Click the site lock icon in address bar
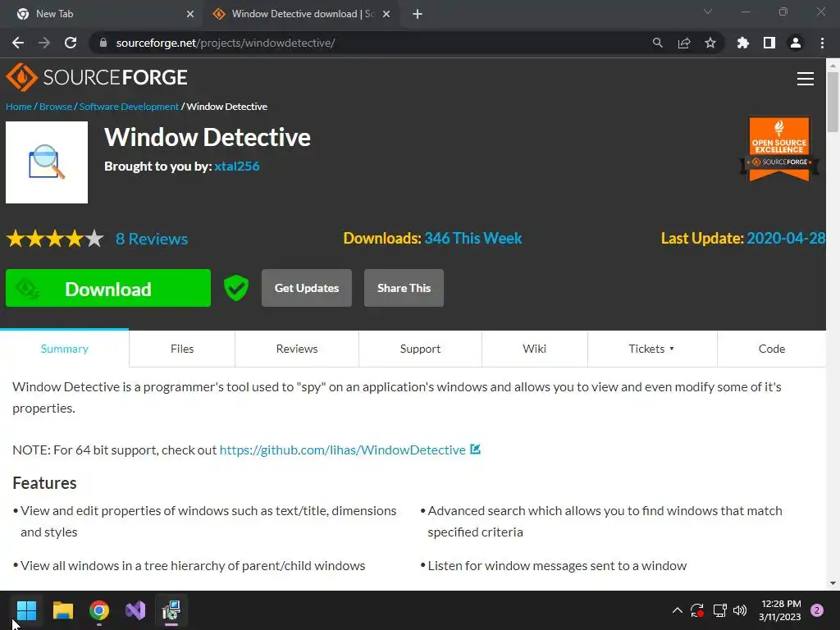 (x=103, y=43)
